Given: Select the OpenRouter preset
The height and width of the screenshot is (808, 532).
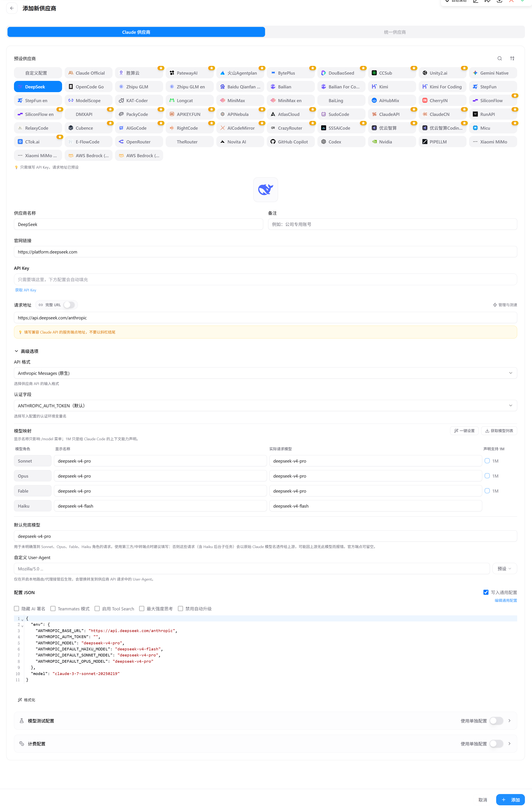Looking at the screenshot, I should click(139, 142).
